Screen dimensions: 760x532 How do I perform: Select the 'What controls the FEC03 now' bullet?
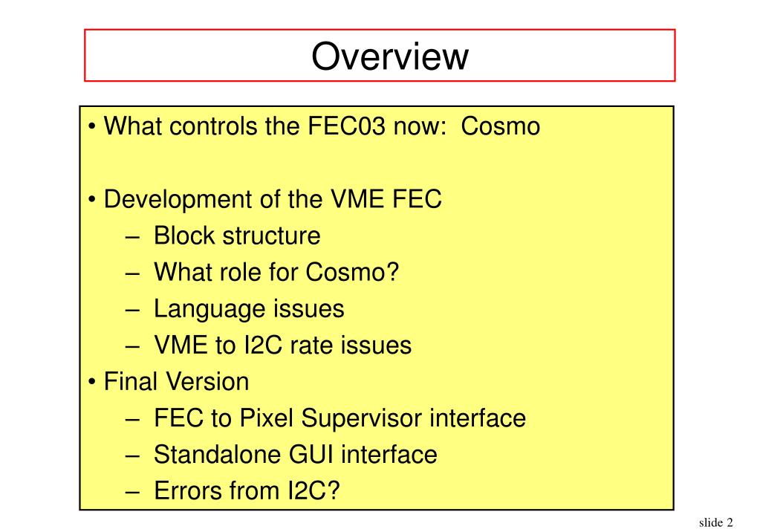point(314,126)
